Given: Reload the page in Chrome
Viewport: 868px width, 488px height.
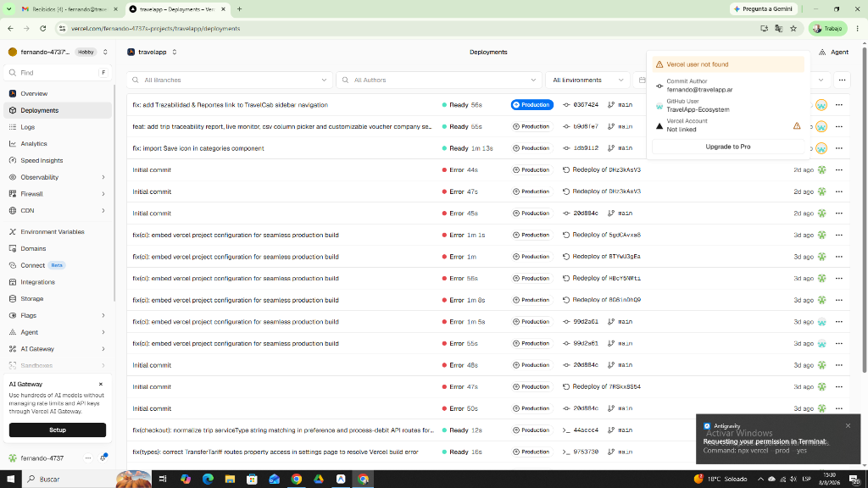Looking at the screenshot, I should click(42, 28).
